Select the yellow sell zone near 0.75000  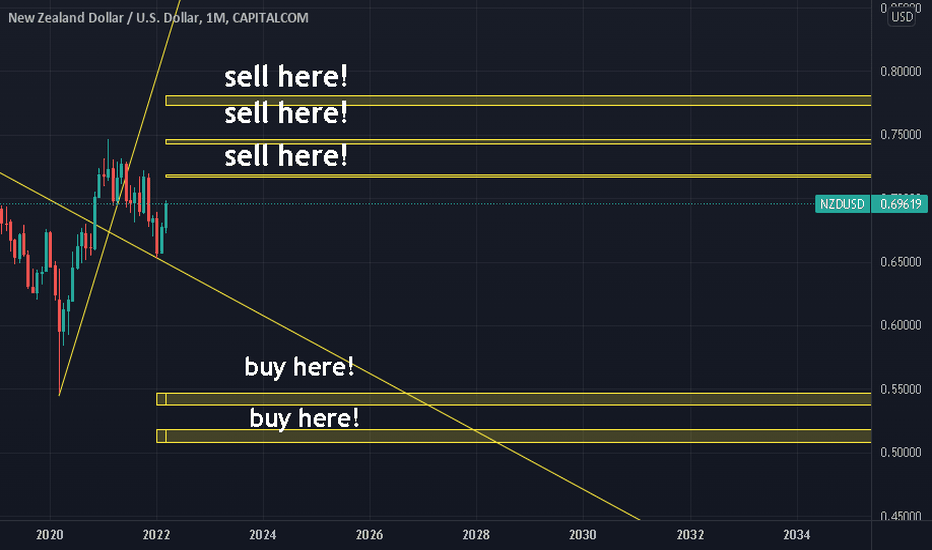[518, 142]
